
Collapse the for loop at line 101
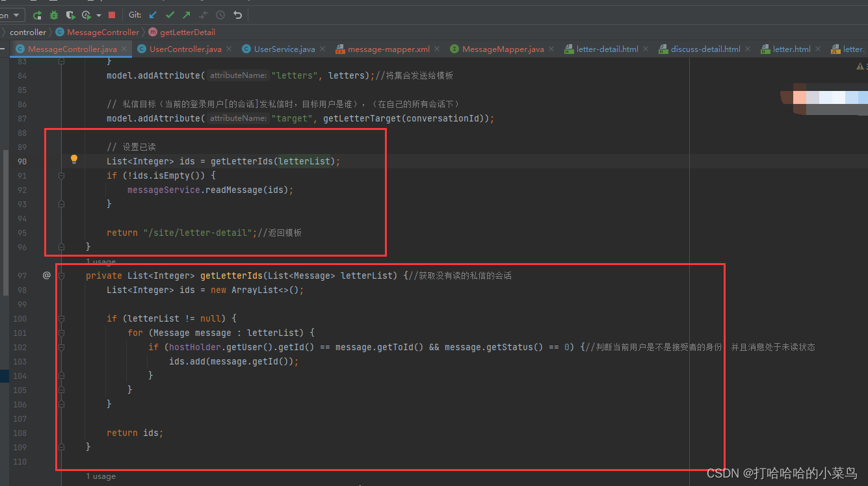coord(62,333)
